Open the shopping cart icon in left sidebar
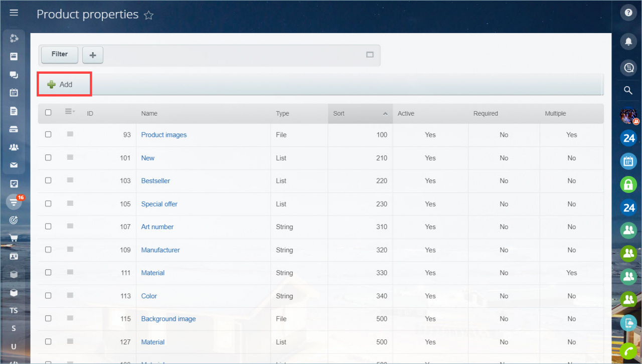 coord(14,238)
